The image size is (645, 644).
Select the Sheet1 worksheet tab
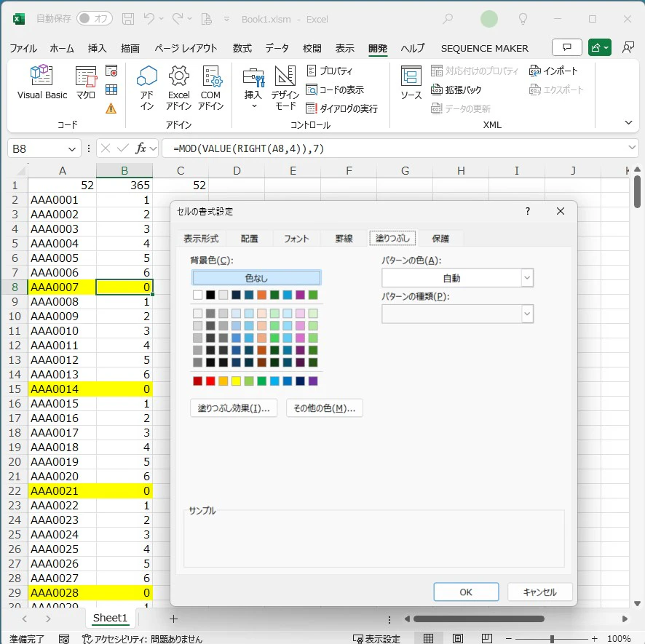coord(110,618)
